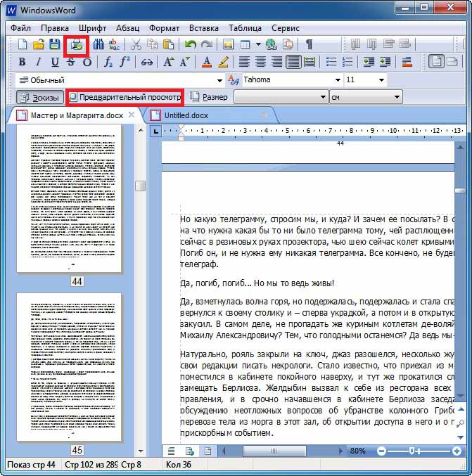
Task: Toggle the Эскизы thumbnails button
Action: coord(40,98)
